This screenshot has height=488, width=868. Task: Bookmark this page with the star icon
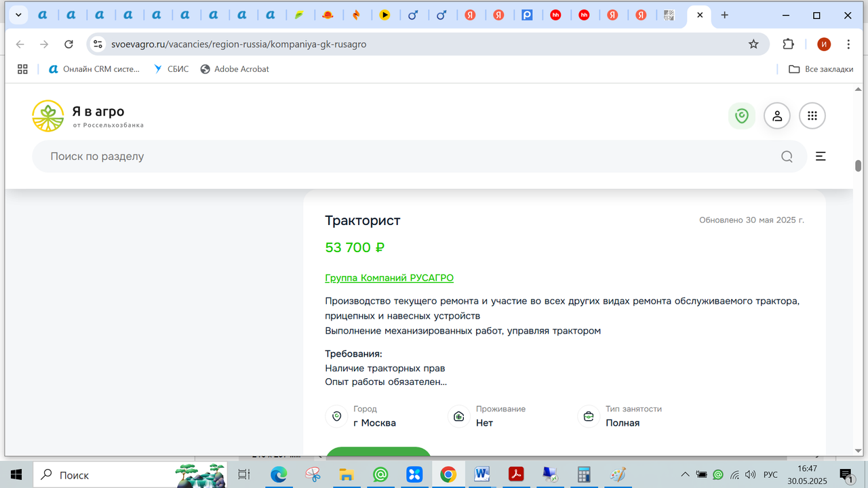pos(753,44)
